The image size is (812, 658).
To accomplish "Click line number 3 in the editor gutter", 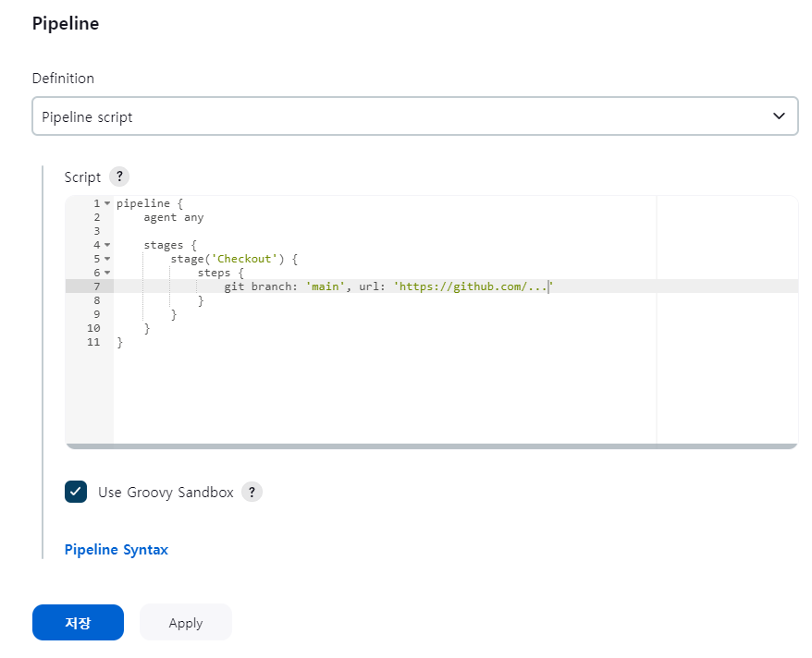I will (x=97, y=231).
